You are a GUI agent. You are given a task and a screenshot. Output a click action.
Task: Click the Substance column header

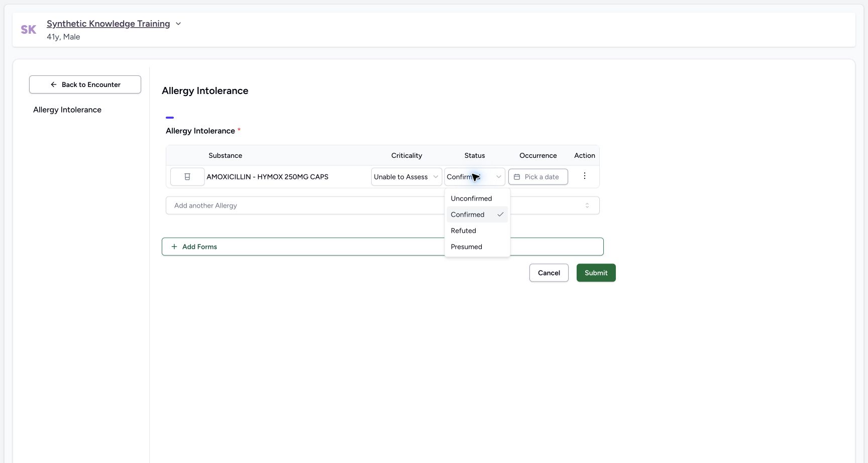click(x=225, y=156)
